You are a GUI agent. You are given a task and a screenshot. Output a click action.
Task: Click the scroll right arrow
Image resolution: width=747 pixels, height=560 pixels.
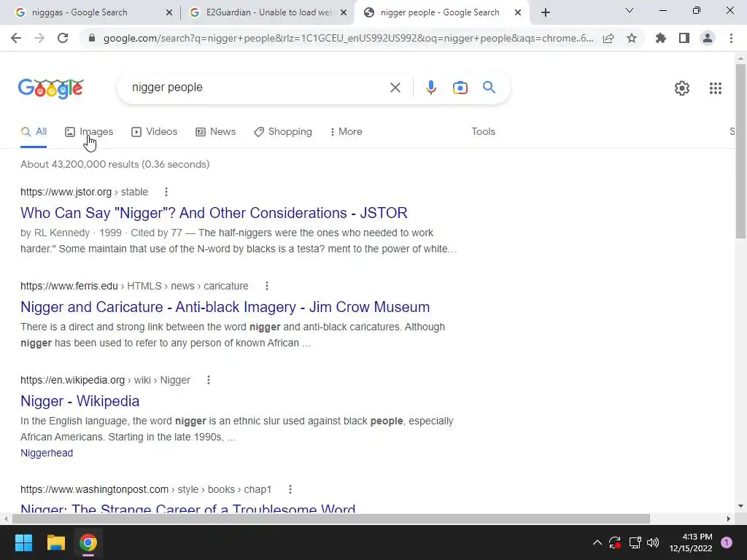click(x=729, y=518)
